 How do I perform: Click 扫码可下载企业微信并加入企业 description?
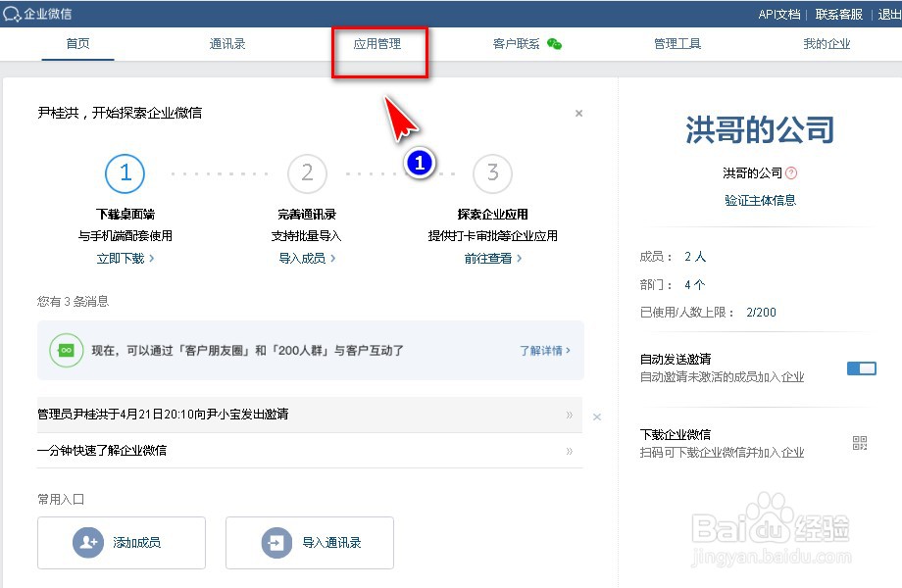pos(722,453)
